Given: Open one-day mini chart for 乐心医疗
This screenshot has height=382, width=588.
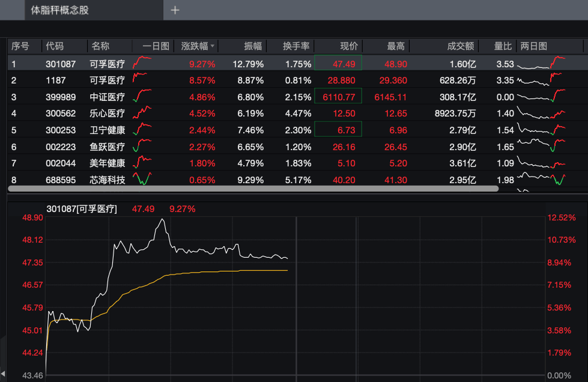Looking at the screenshot, I should [x=142, y=112].
